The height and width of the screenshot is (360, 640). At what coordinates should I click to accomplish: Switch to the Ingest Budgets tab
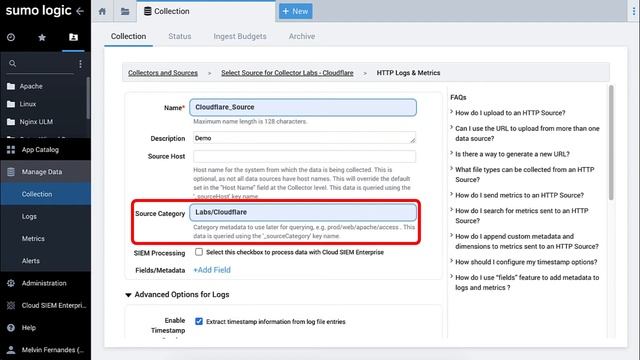click(240, 36)
